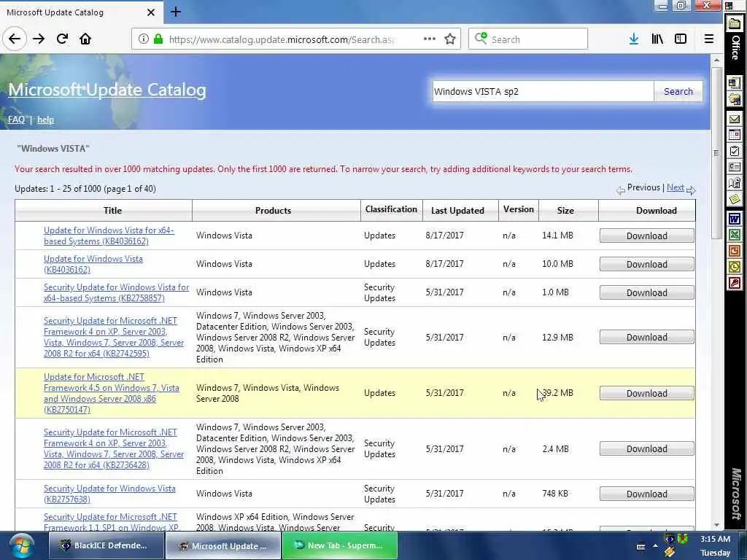Sort by the Products column header

point(273,211)
